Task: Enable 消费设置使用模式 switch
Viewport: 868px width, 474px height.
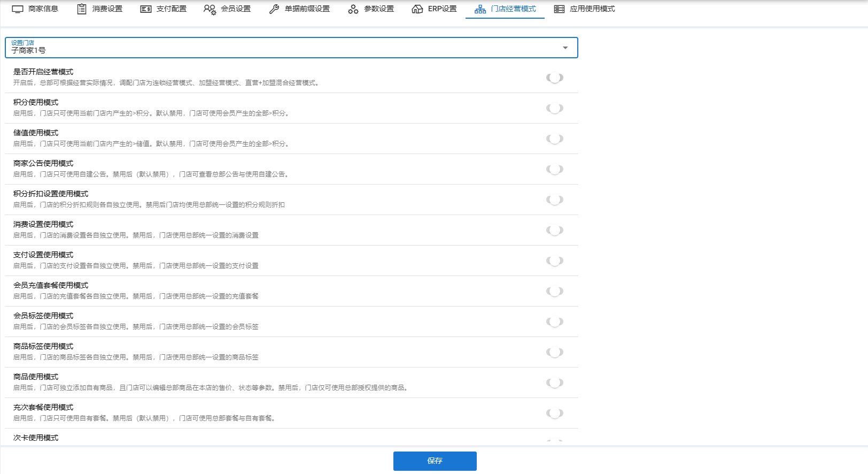Action: pyautogui.click(x=555, y=230)
